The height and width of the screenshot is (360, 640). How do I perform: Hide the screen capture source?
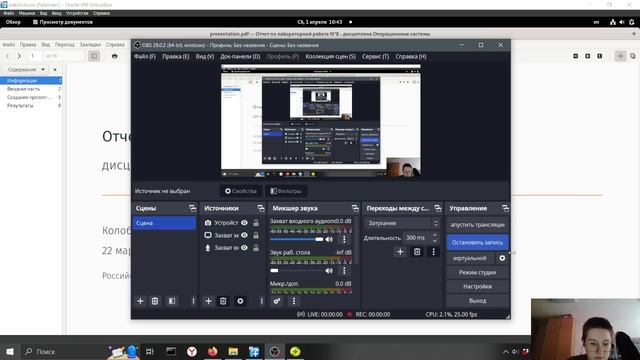(244, 235)
